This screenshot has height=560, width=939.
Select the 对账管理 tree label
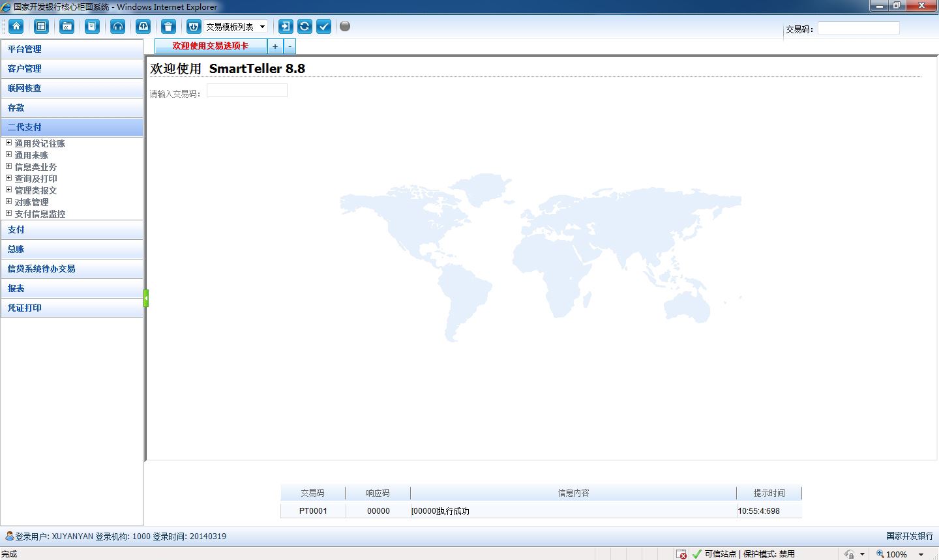point(31,202)
